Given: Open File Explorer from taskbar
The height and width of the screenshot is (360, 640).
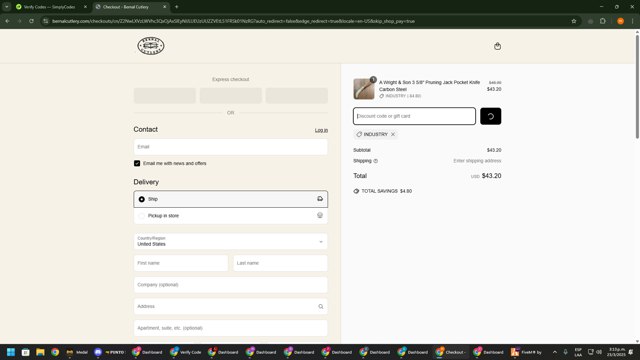Looking at the screenshot, I should [40, 352].
